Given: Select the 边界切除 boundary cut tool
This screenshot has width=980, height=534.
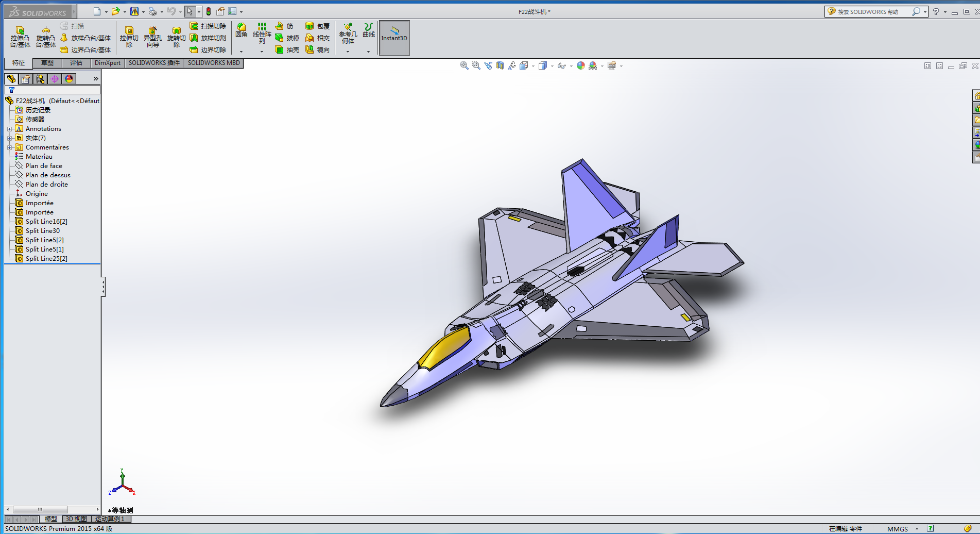Looking at the screenshot, I should click(208, 49).
